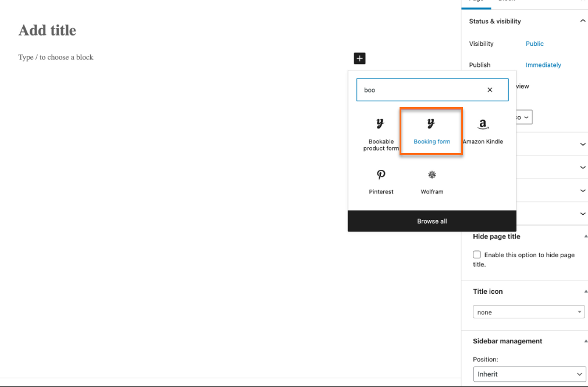Change visibility via the Public link
The height and width of the screenshot is (387, 588).
[x=534, y=43]
